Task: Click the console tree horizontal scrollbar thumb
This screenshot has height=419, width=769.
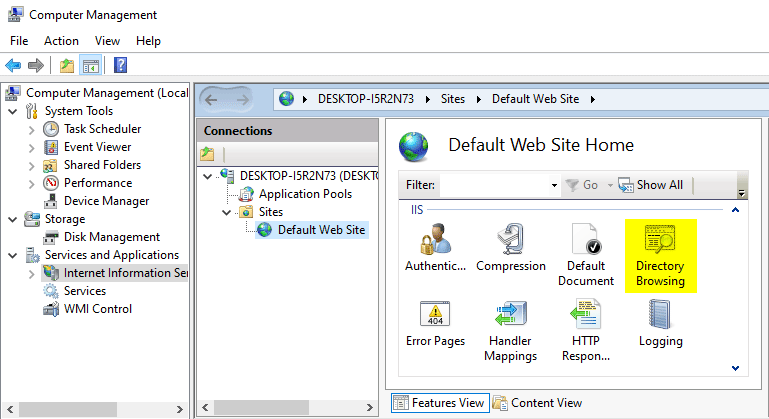Action: 68,409
